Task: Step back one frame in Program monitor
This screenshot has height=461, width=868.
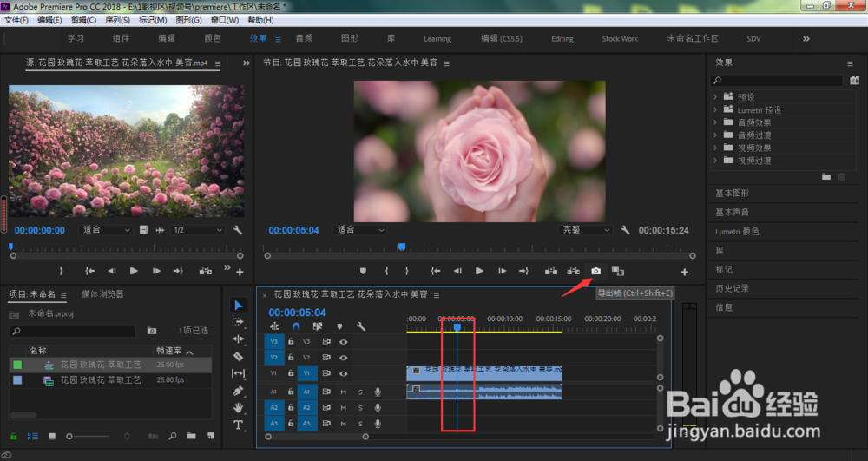Action: click(x=457, y=271)
